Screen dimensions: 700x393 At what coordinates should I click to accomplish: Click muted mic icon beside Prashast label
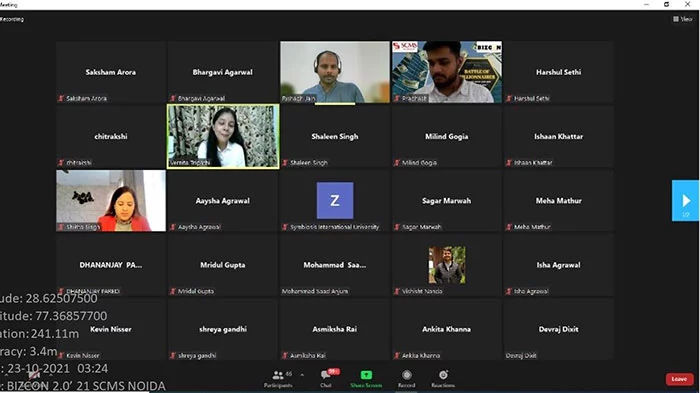point(397,98)
